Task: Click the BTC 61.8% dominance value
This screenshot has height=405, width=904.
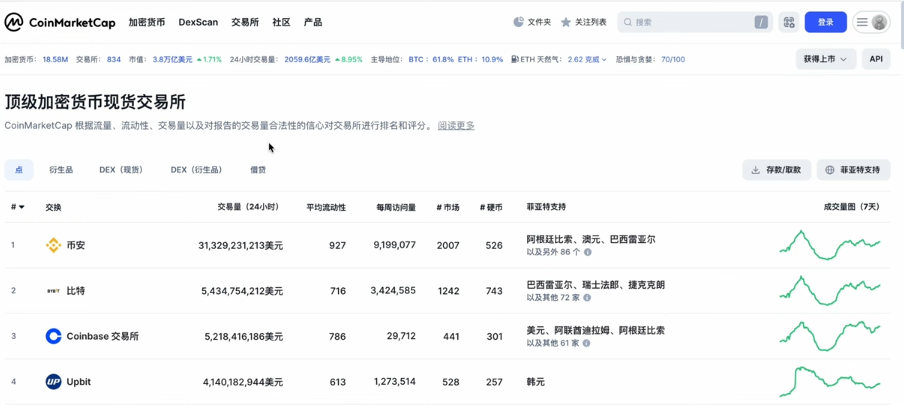Action: [x=431, y=59]
